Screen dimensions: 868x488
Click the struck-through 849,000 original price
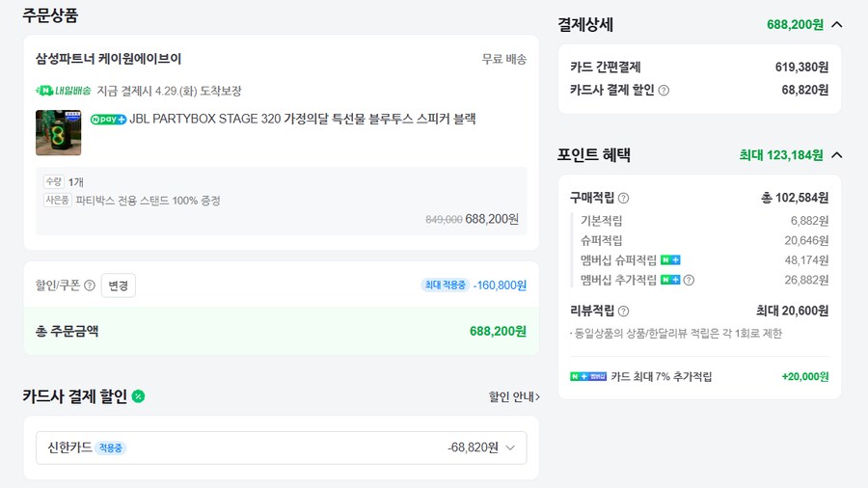click(444, 220)
